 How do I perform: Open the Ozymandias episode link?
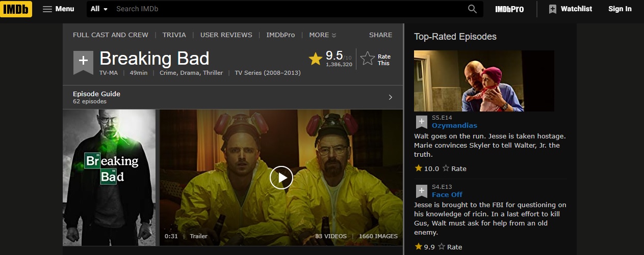pos(454,125)
